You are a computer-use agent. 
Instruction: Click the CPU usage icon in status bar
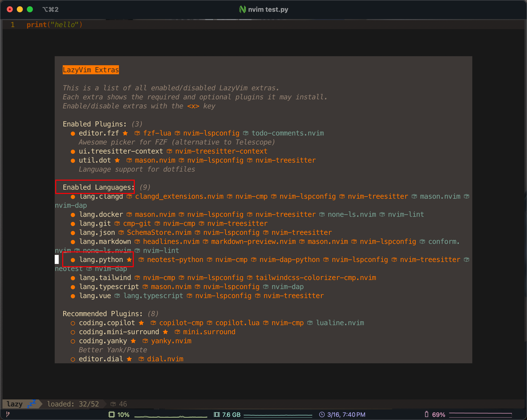(111, 414)
